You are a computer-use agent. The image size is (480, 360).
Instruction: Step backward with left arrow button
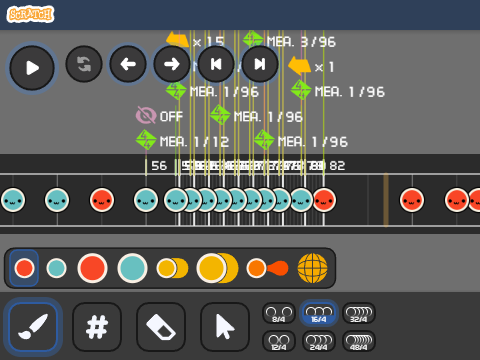point(128,64)
